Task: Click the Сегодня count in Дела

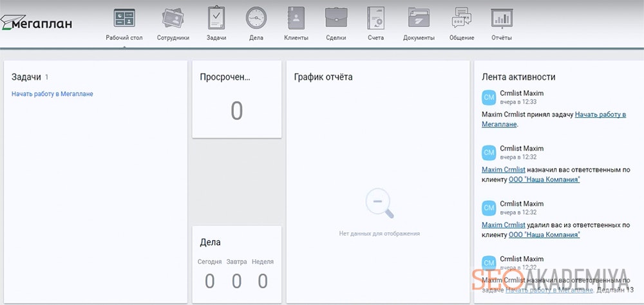Action: [209, 281]
